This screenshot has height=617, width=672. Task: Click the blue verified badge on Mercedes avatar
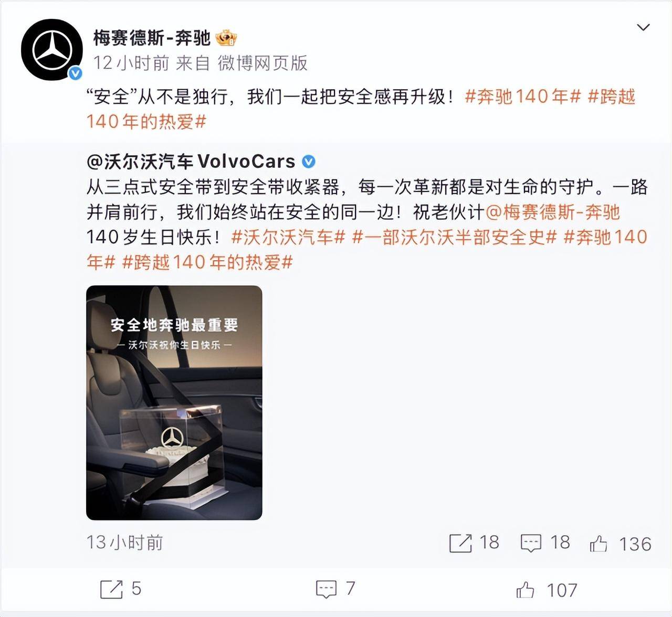click(x=76, y=73)
